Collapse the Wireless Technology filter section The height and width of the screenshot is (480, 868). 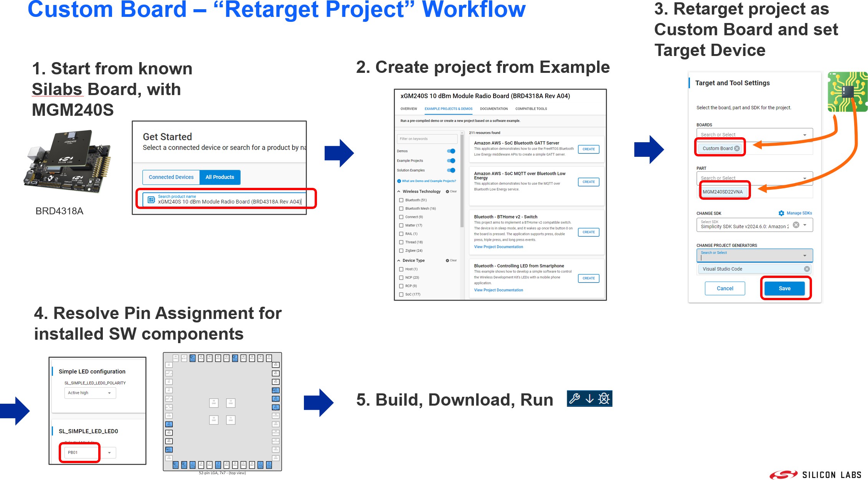(399, 191)
